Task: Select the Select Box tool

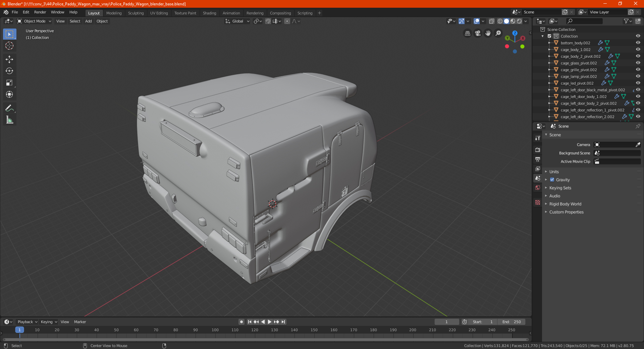Action: (x=9, y=34)
